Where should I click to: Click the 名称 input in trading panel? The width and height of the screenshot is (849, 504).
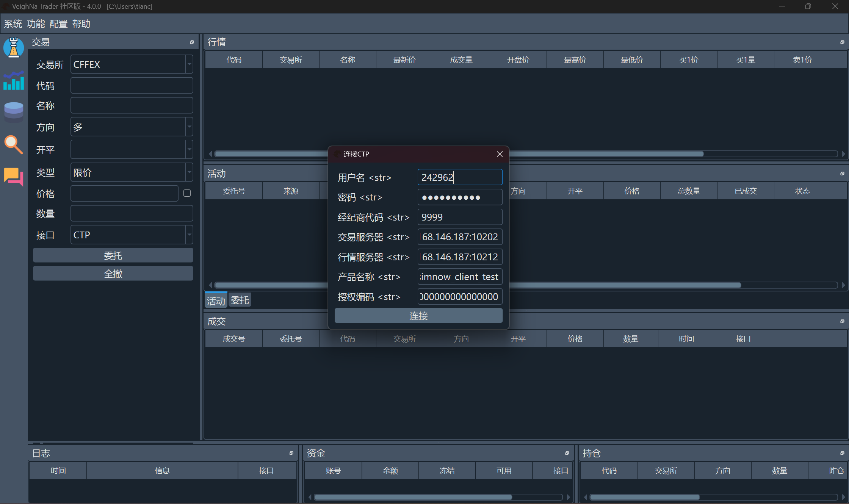132,105
